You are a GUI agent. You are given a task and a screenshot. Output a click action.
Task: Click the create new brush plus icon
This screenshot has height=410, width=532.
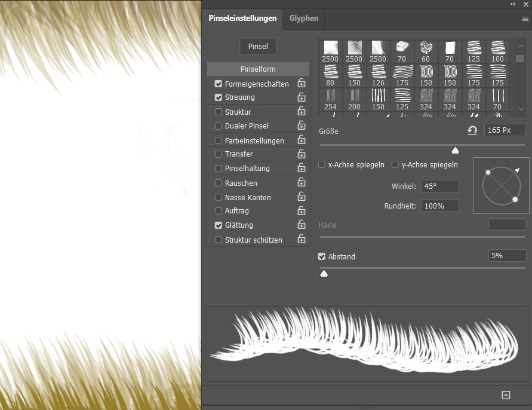(506, 395)
